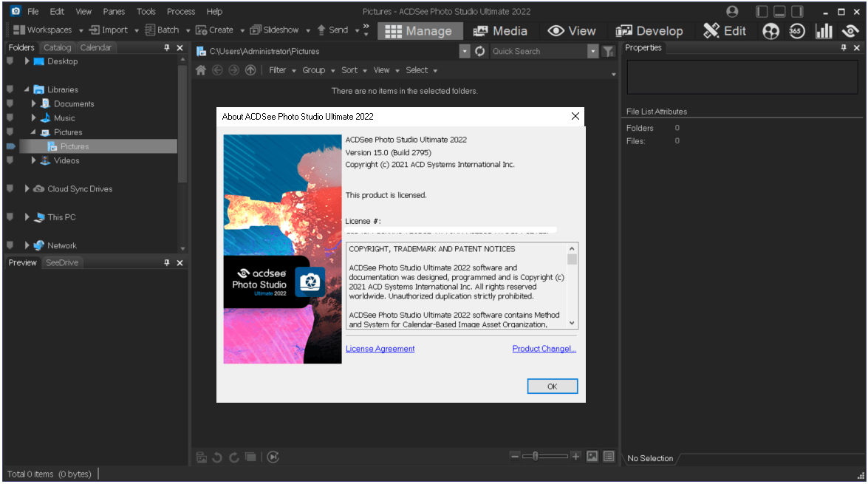Screen dimensions: 868x484
Task: Open the Tools menu
Action: click(146, 12)
